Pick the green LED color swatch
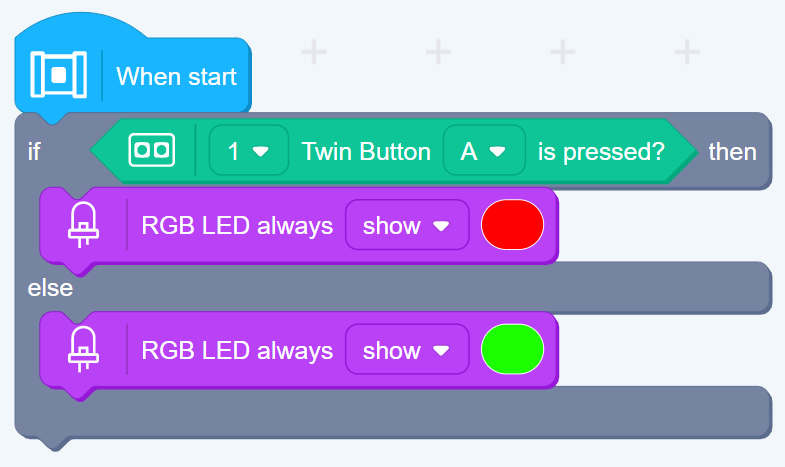This screenshot has height=467, width=785. [512, 350]
